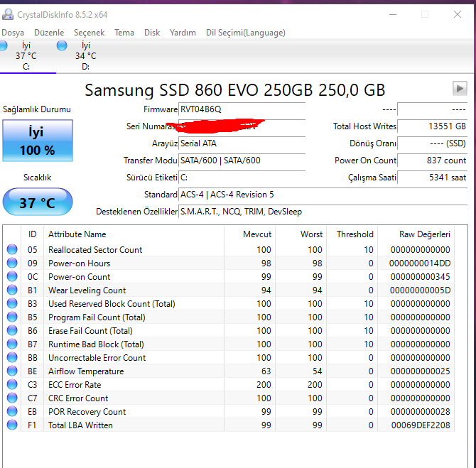Click Worst value 54 of Airflow Temperature
This screenshot has width=476, height=468.
[318, 371]
